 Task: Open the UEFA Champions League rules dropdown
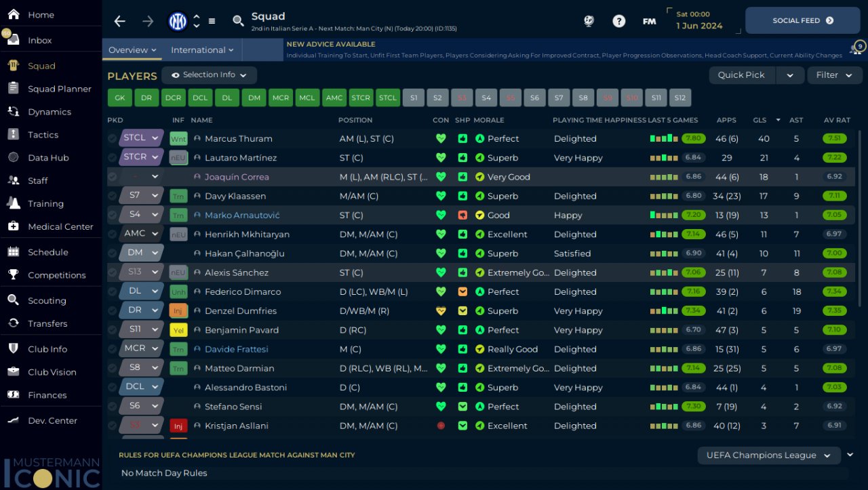[768, 455]
